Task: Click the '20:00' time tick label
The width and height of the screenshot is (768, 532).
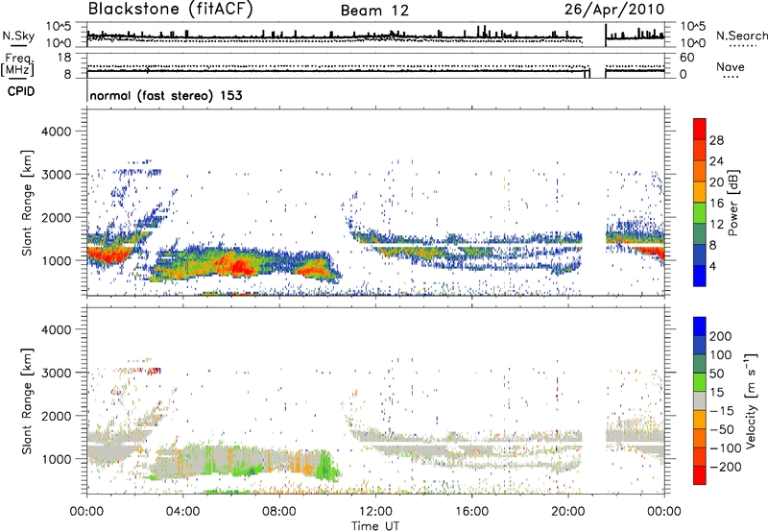Action: click(x=568, y=511)
